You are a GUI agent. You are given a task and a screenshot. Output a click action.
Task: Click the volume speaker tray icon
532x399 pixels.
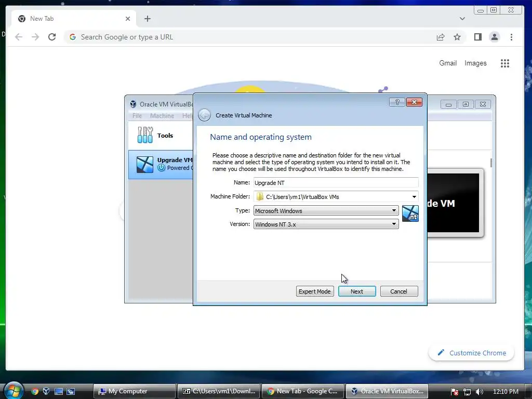click(480, 392)
